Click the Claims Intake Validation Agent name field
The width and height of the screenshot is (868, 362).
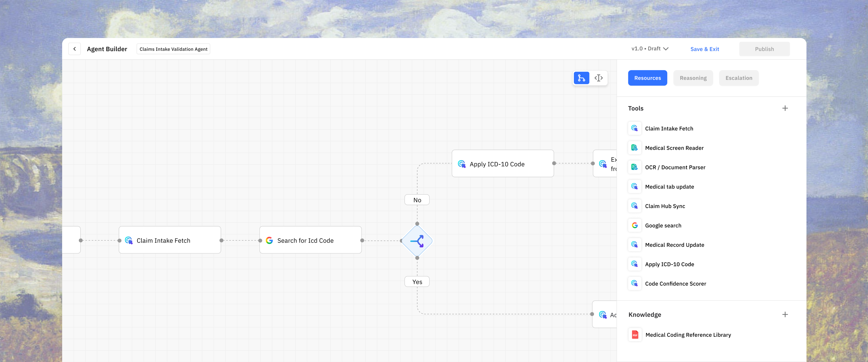pos(173,49)
